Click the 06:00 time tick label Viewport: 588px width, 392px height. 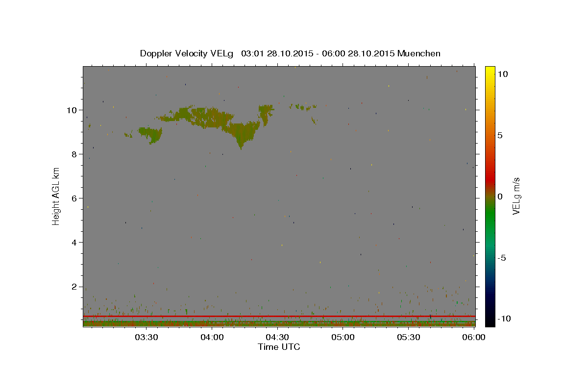pos(473,337)
